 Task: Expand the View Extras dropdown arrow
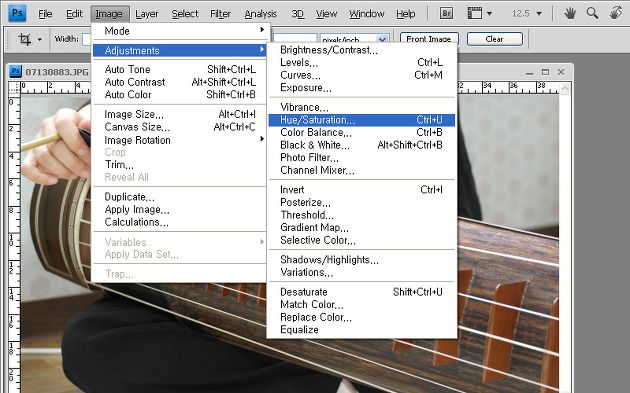489,14
